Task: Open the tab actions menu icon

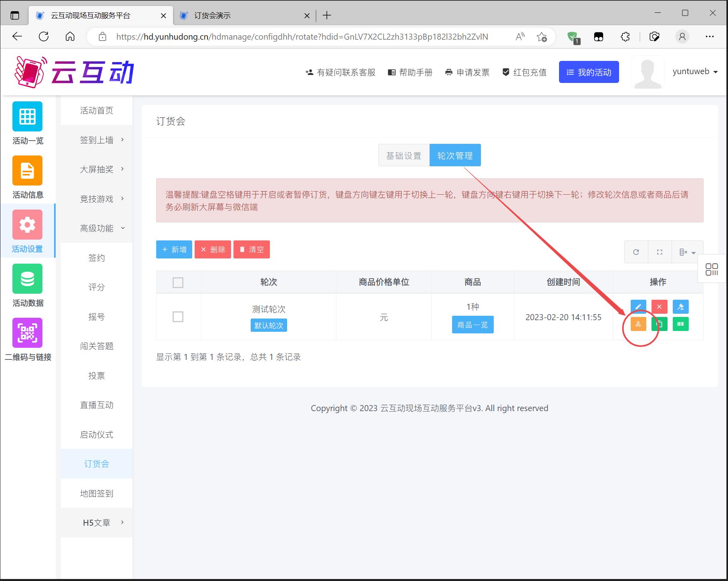Action: coord(15,16)
